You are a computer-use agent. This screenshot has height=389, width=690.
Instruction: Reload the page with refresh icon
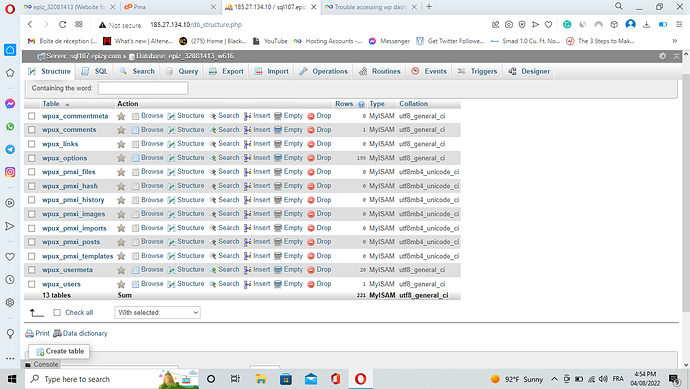(62, 25)
